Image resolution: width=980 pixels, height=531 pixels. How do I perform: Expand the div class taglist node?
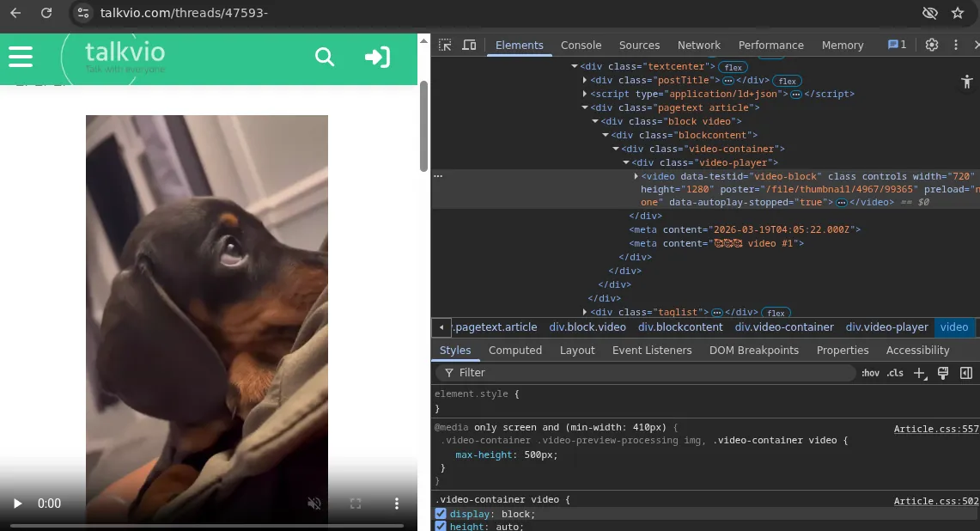[585, 312]
